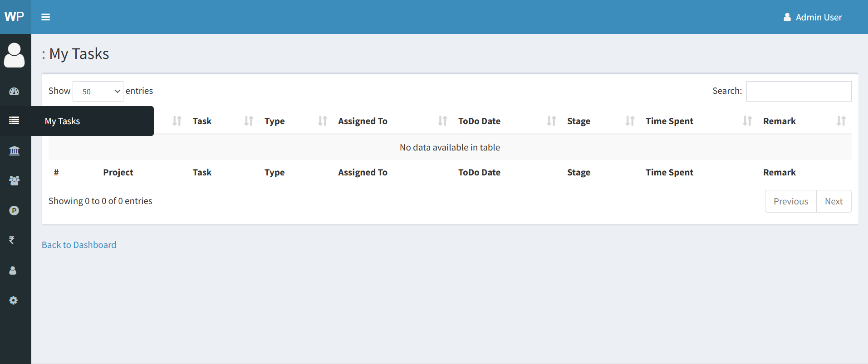The image size is (868, 364).
Task: Select the My Tasks list icon
Action: [x=14, y=121]
